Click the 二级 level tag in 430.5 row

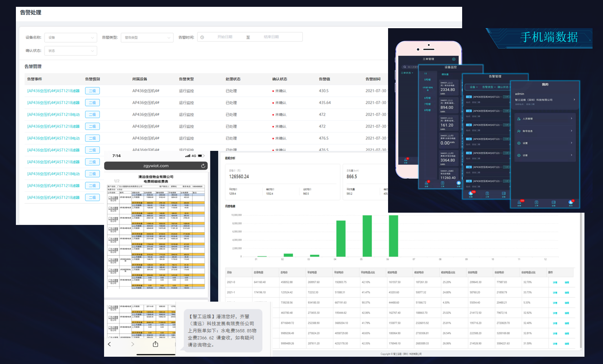click(92, 91)
